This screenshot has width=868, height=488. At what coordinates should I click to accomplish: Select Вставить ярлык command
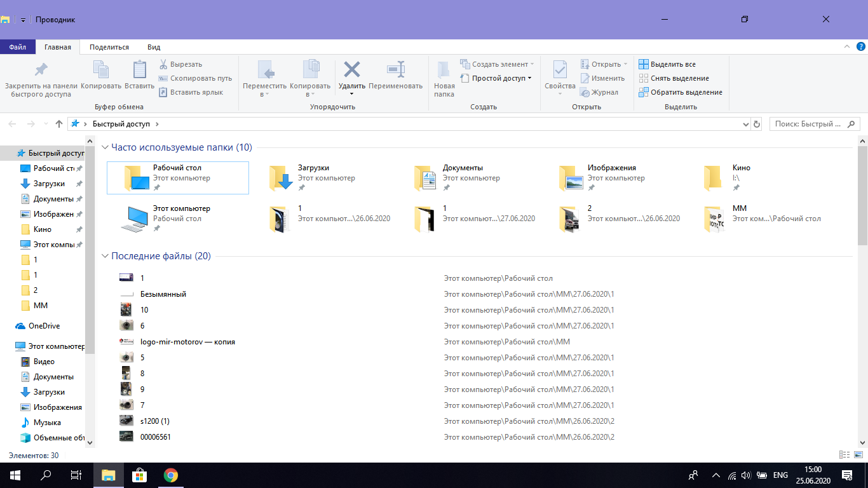[x=191, y=92]
